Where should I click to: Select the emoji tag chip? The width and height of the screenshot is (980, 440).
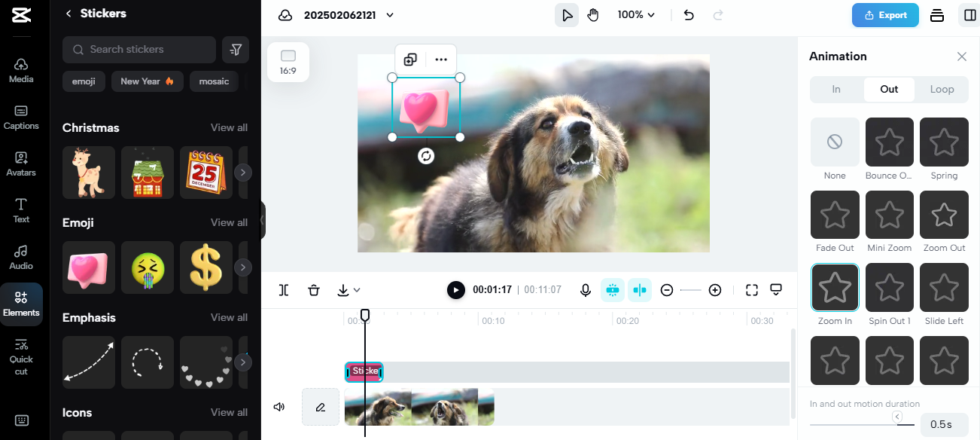point(84,81)
